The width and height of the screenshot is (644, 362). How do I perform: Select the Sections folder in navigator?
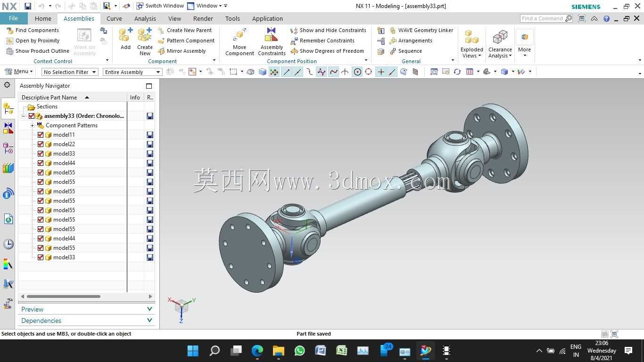coord(43,107)
